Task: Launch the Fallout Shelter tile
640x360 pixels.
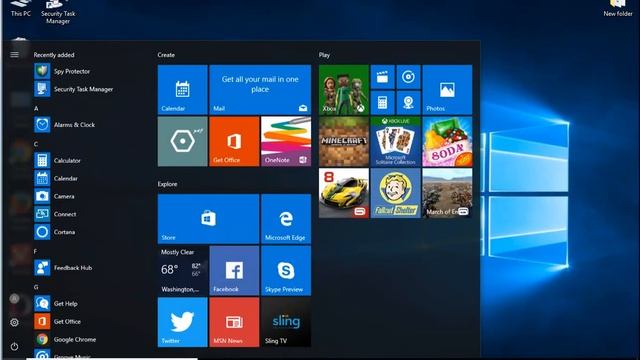Action: 396,193
